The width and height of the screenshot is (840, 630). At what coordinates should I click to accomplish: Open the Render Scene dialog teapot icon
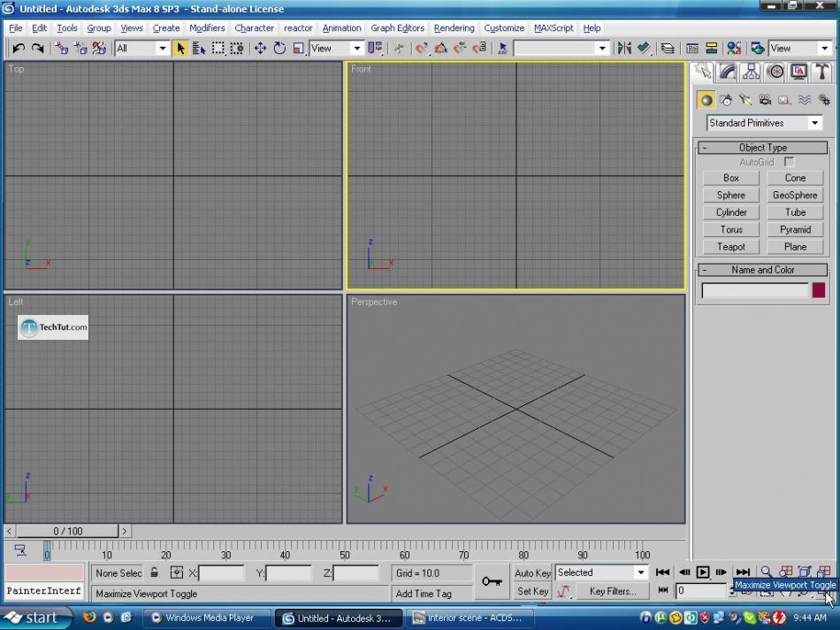point(757,49)
